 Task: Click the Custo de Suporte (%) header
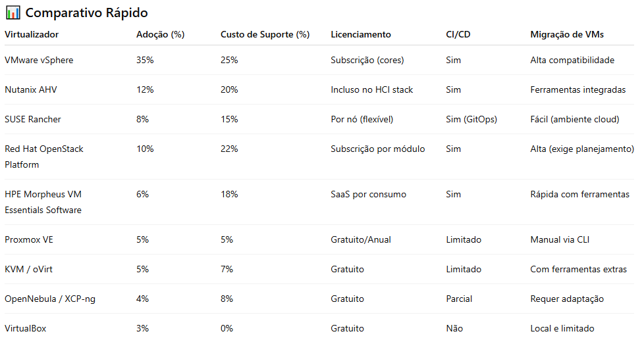click(x=265, y=34)
